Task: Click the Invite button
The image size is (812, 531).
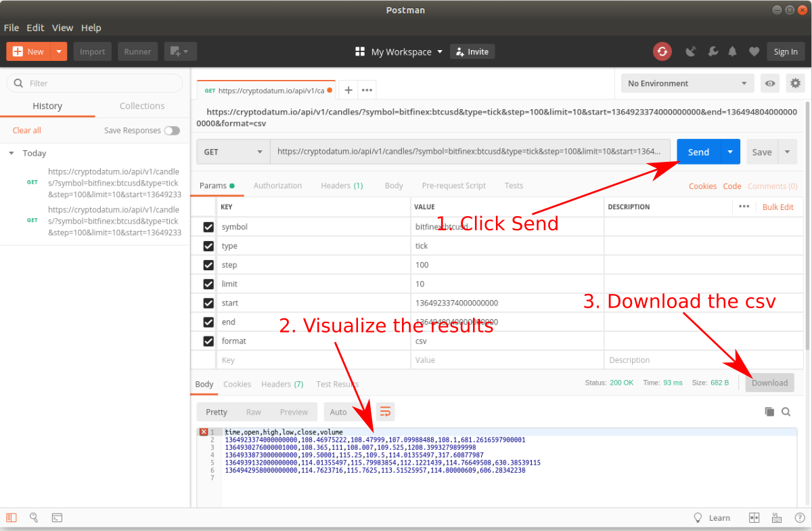Action: click(x=472, y=51)
